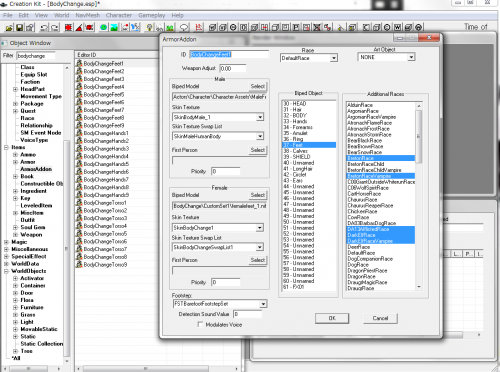Click the save floppy disk toolbar icon

(19, 27)
